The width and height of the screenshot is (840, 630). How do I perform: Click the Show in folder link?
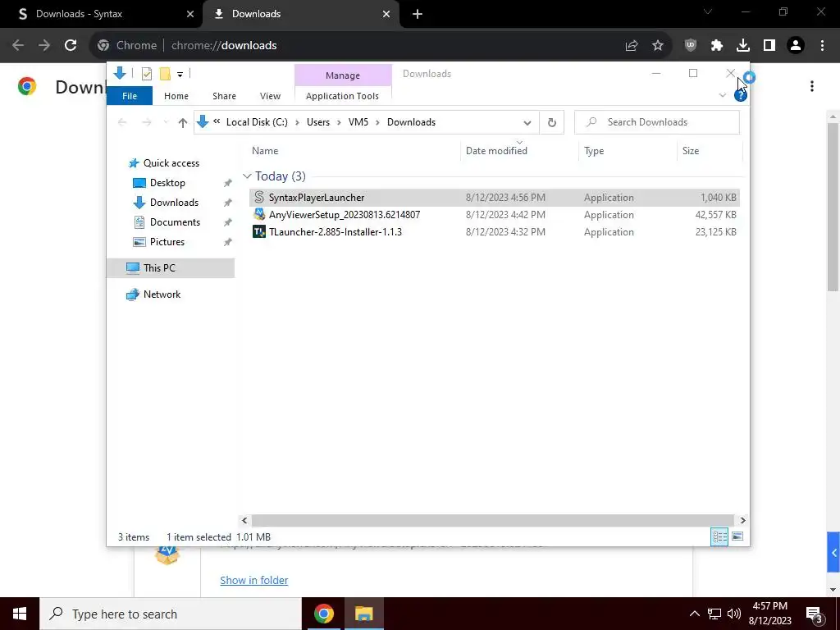254,580
